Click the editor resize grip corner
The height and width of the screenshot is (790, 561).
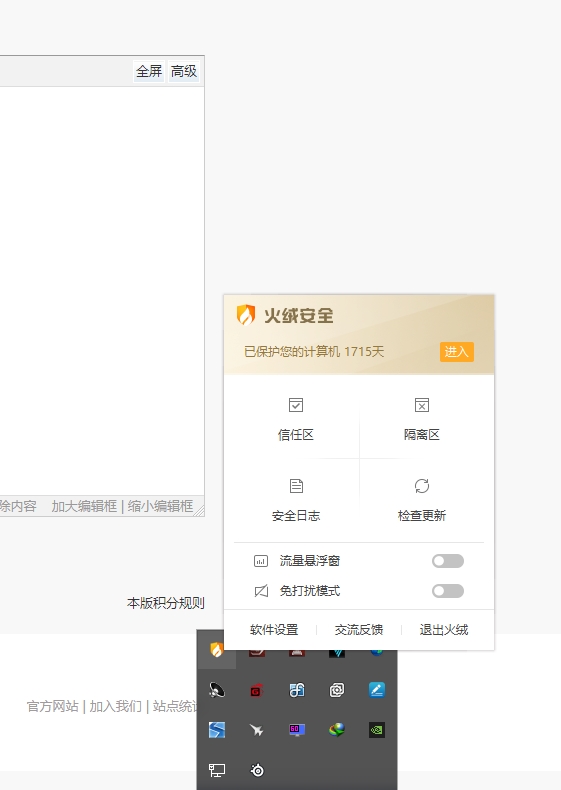coord(200,511)
